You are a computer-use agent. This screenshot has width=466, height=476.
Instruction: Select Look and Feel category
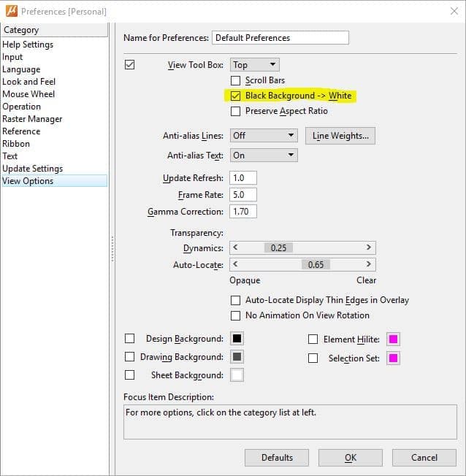tap(29, 82)
